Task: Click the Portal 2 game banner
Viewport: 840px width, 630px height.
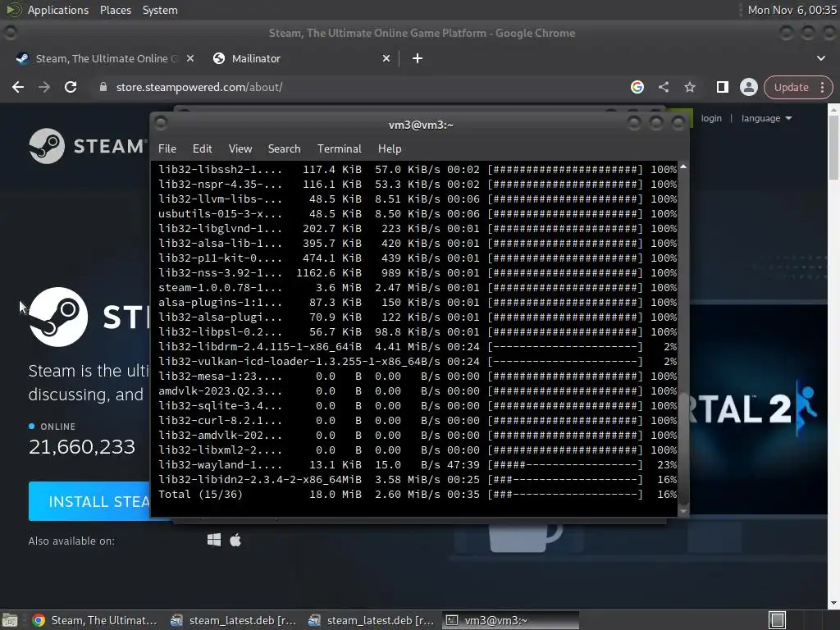Action: tap(758, 410)
